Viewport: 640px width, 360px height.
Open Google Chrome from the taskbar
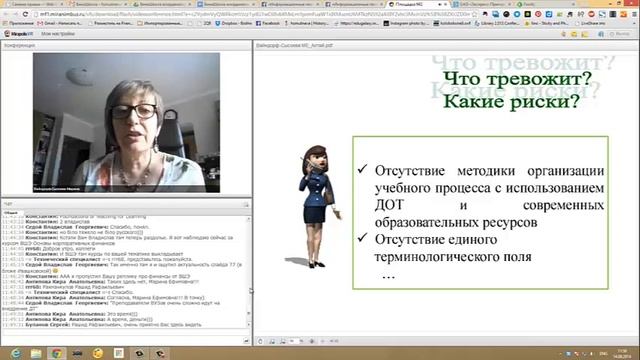56,353
